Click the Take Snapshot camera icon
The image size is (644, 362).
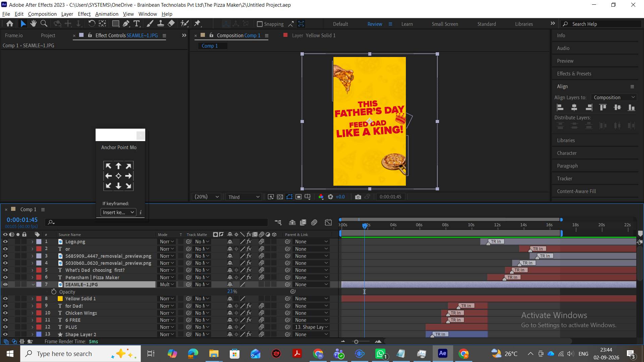pyautogui.click(x=358, y=197)
